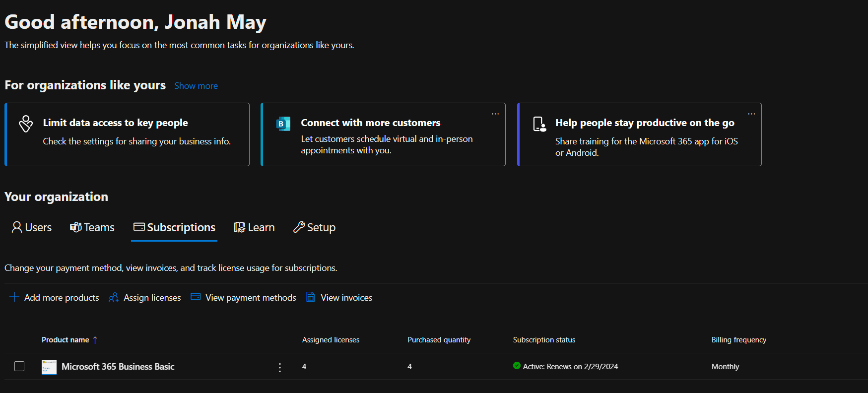The image size is (868, 393).
Task: Select the Microsoft 365 Business Basic row checkbox
Action: pyautogui.click(x=19, y=366)
